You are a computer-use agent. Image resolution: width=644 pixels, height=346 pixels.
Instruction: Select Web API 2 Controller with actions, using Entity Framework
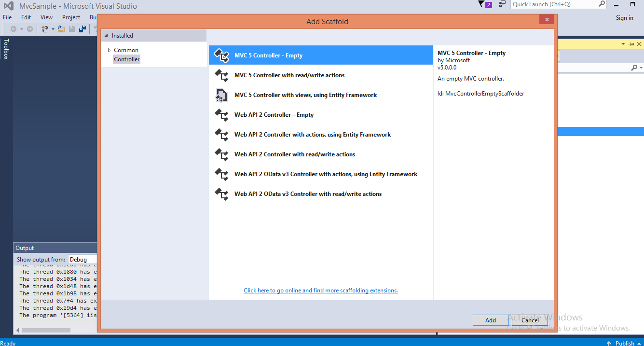click(x=321, y=135)
